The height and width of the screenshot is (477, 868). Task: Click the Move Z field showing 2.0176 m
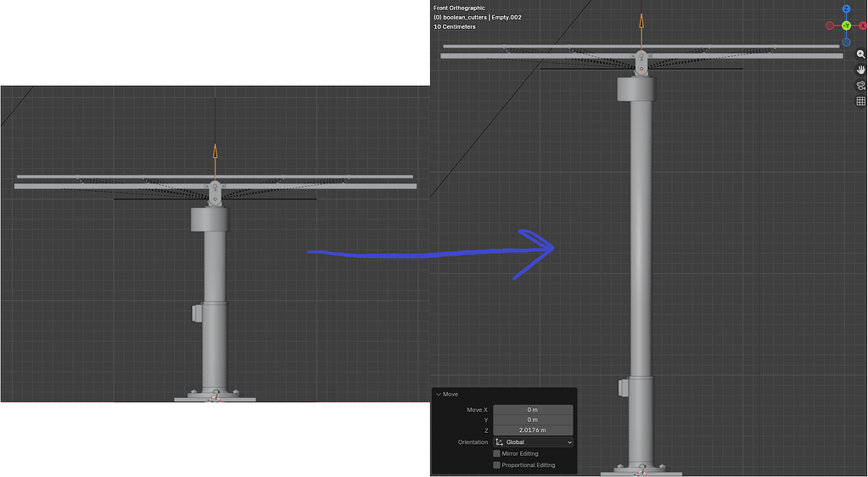pos(533,430)
